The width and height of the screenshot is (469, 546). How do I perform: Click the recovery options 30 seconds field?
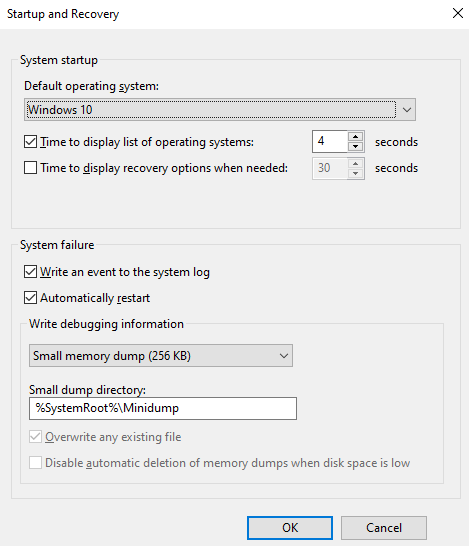click(x=330, y=168)
